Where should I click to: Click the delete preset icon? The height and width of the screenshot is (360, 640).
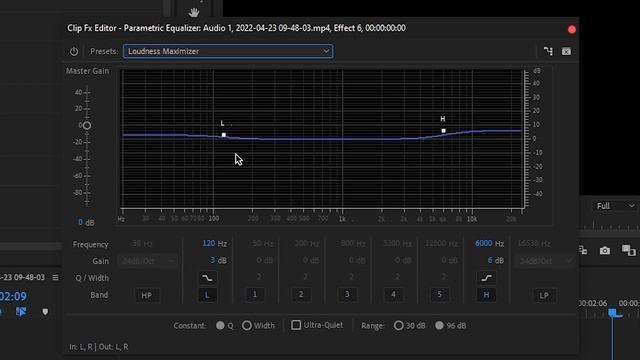(x=566, y=51)
